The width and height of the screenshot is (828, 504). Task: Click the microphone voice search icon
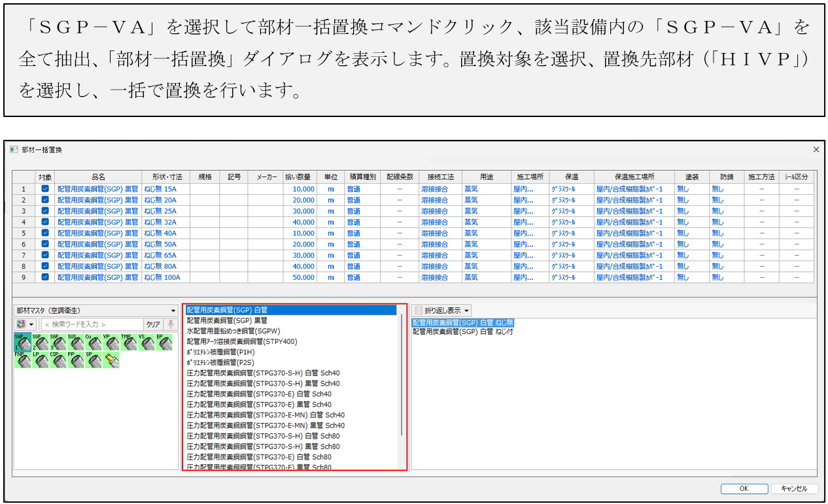click(171, 324)
